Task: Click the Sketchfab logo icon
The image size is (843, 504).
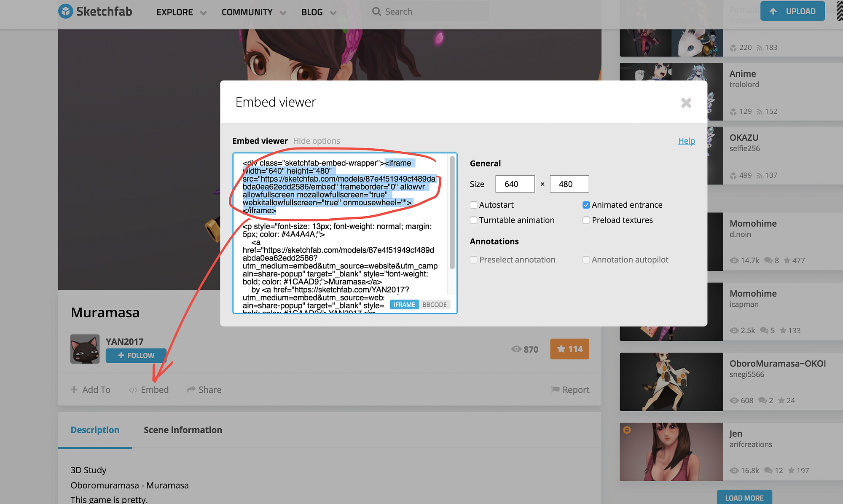Action: (65, 11)
